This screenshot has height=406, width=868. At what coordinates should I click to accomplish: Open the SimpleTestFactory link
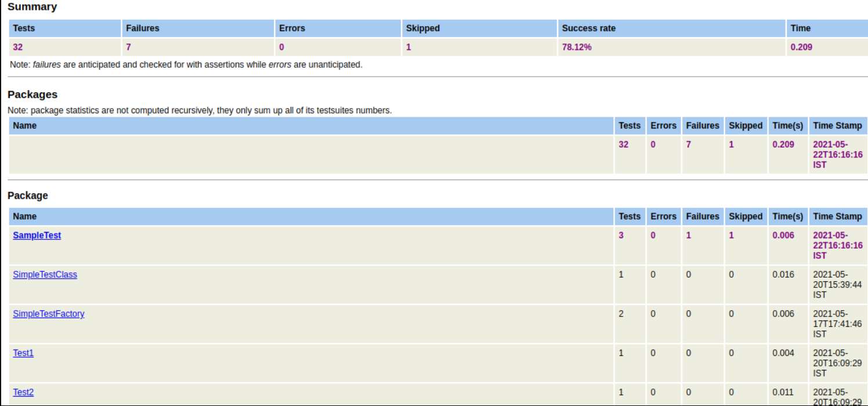coord(49,314)
